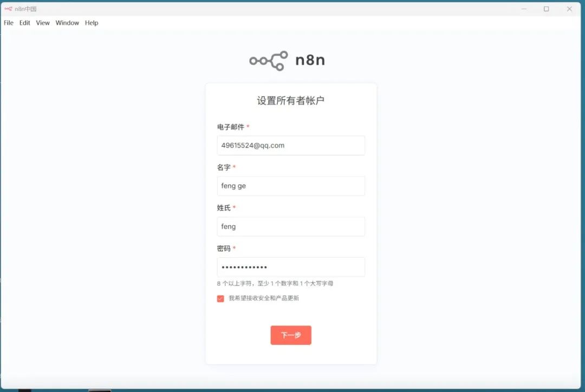Maximize the n8n window
585x392 pixels.
pyautogui.click(x=546, y=9)
